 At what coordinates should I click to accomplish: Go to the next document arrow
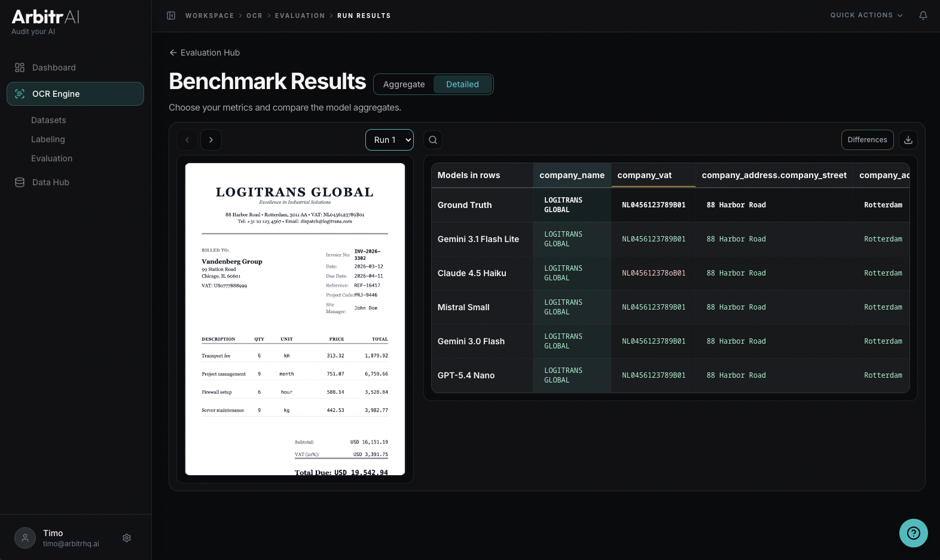pos(211,140)
